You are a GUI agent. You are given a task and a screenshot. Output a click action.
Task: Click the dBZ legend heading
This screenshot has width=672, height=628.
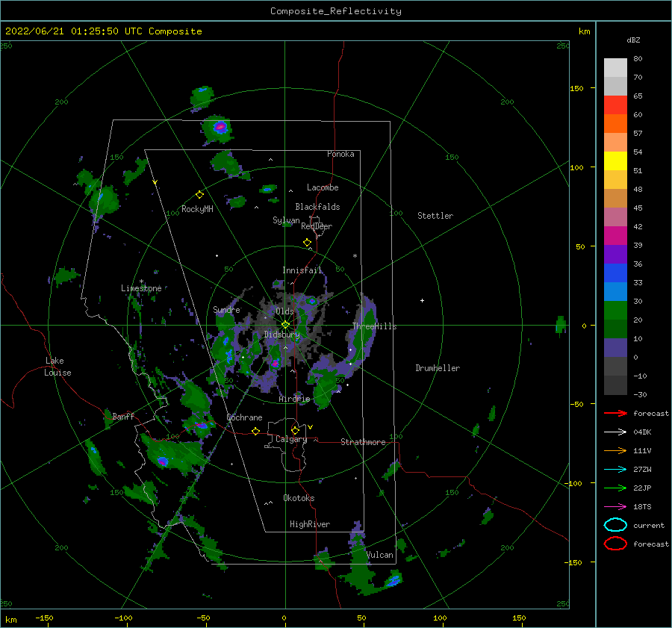pyautogui.click(x=633, y=40)
